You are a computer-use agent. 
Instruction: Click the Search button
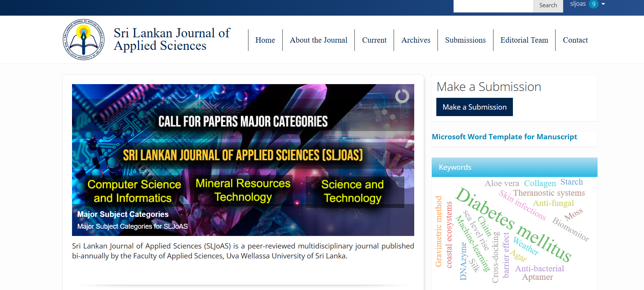tap(548, 5)
